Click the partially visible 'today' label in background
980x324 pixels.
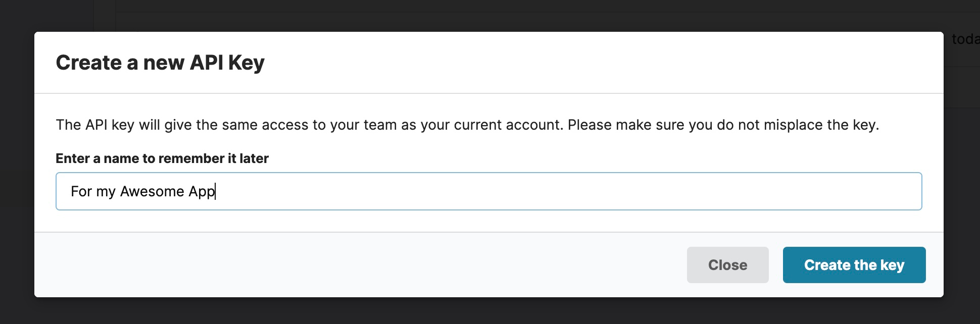[x=964, y=38]
